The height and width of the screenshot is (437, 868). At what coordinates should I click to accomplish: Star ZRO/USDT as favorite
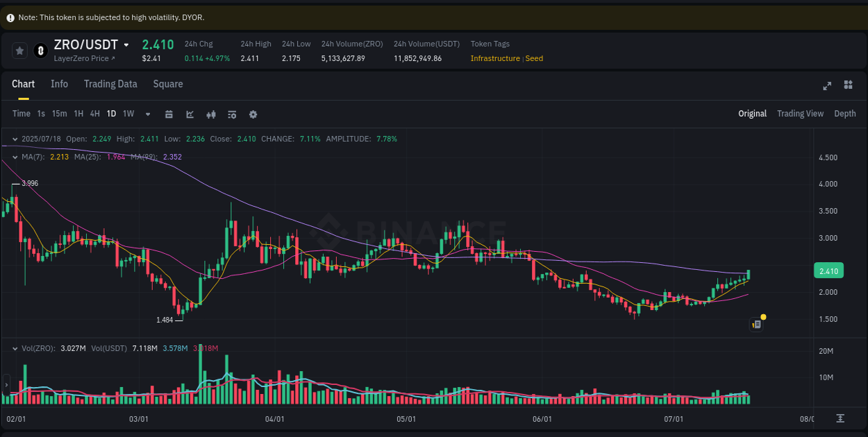19,50
